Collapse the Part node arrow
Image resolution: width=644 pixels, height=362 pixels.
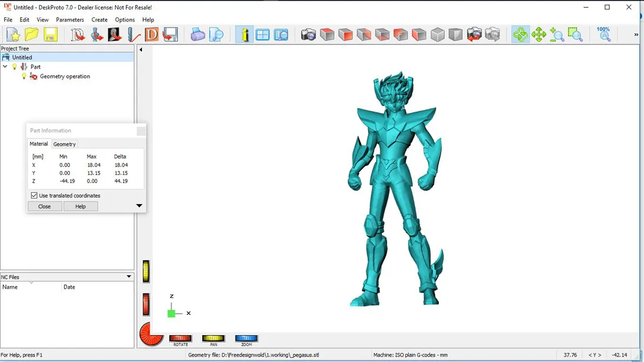point(5,67)
